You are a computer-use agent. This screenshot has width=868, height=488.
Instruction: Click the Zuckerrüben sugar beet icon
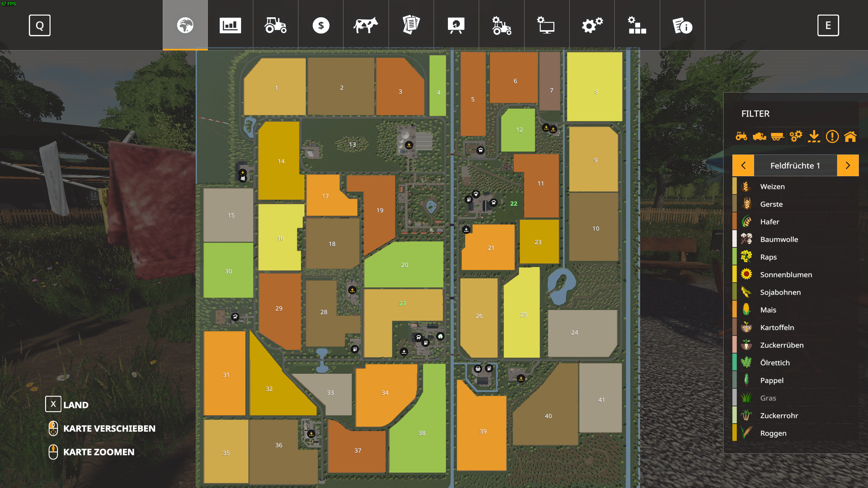746,345
